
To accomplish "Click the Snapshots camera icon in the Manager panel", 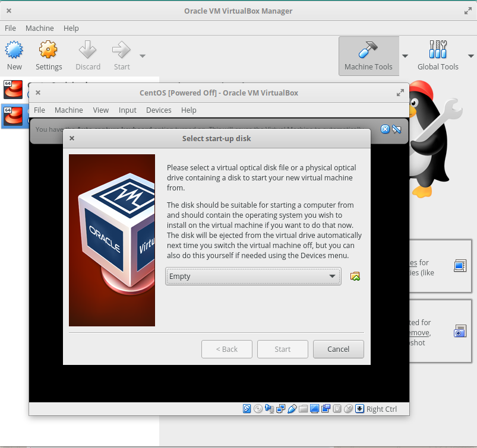I will (x=460, y=331).
